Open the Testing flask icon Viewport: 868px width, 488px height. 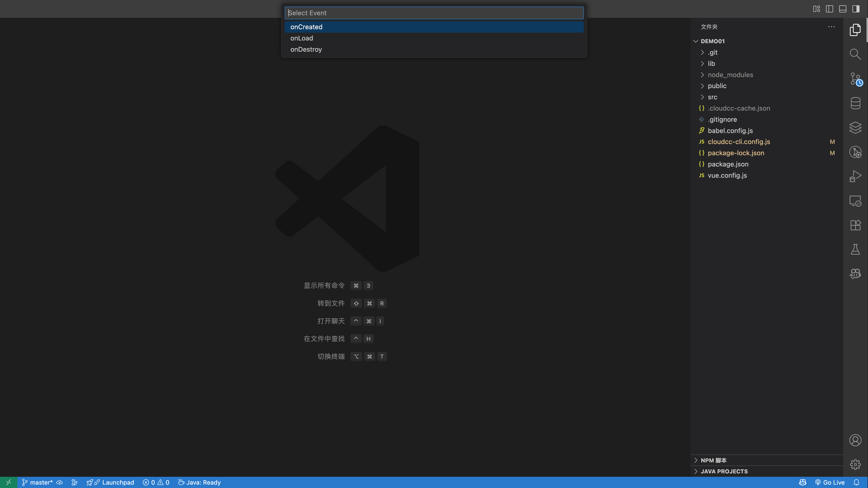(x=855, y=249)
